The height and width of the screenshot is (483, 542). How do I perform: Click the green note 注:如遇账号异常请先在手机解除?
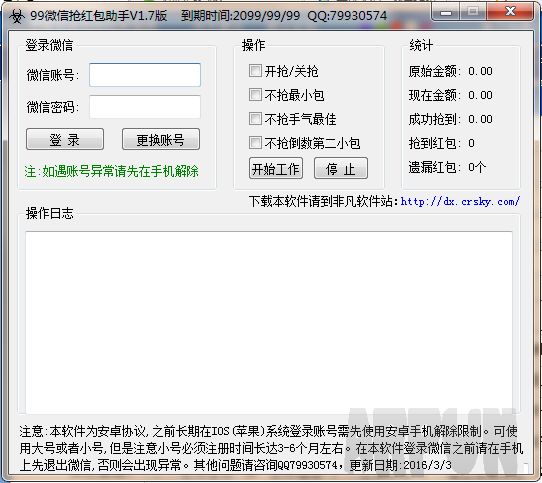tap(112, 171)
